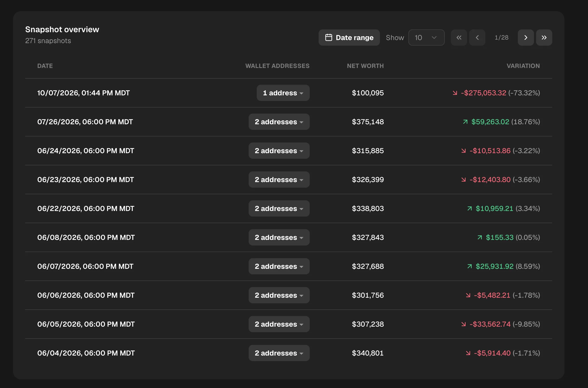Click the -$5,482.21 variation amount

(492, 295)
